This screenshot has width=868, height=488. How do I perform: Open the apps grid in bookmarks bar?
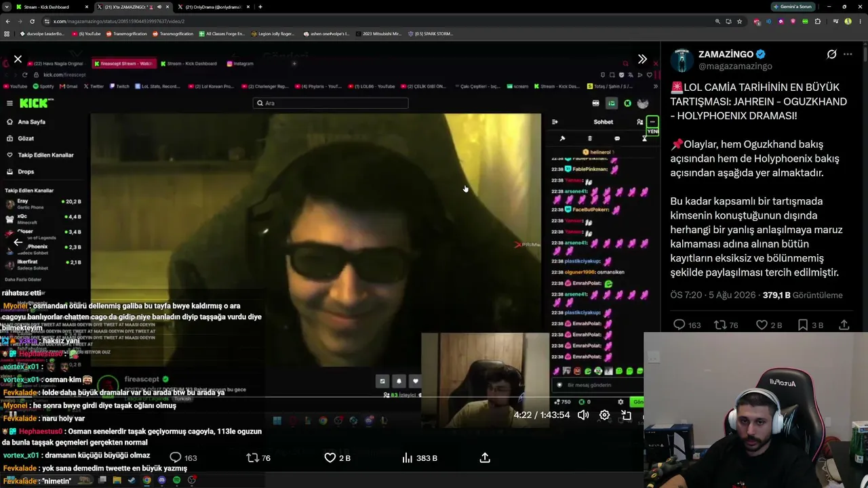click(x=7, y=33)
